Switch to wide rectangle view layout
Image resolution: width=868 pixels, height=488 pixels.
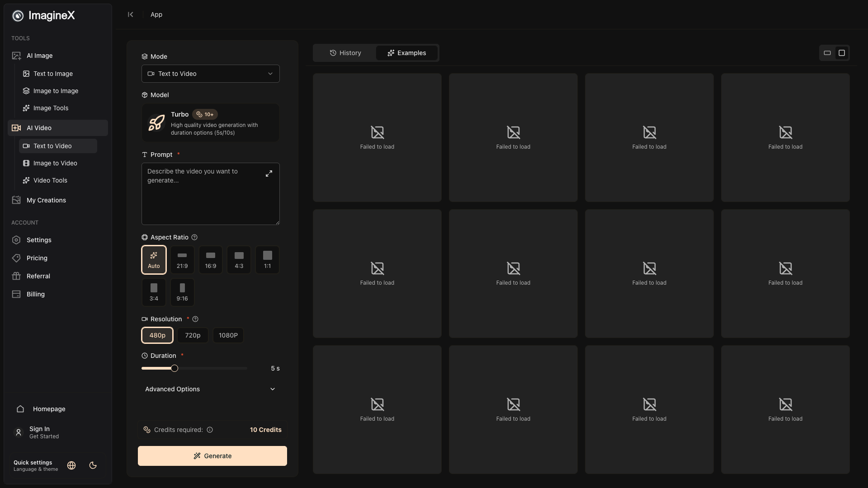827,53
